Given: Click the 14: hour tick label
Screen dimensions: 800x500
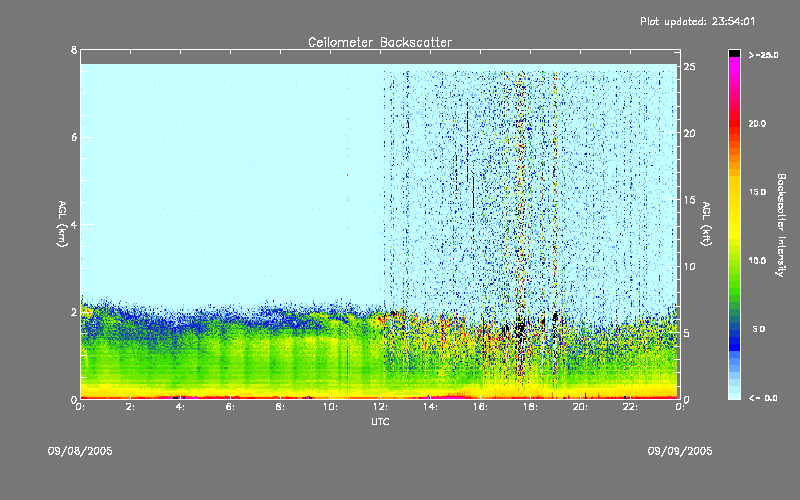Looking at the screenshot, I should pyautogui.click(x=431, y=407).
